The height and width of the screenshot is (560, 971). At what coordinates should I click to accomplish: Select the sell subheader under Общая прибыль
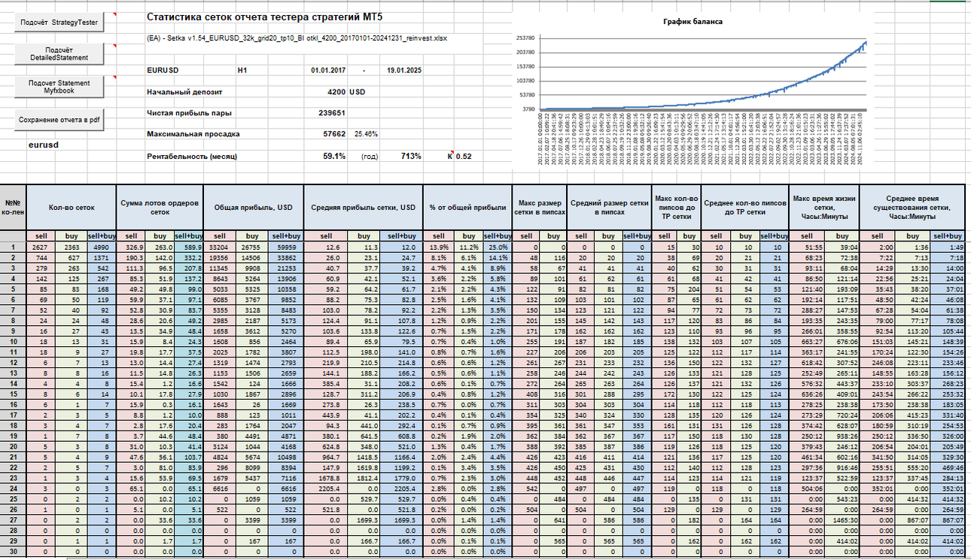pos(220,236)
